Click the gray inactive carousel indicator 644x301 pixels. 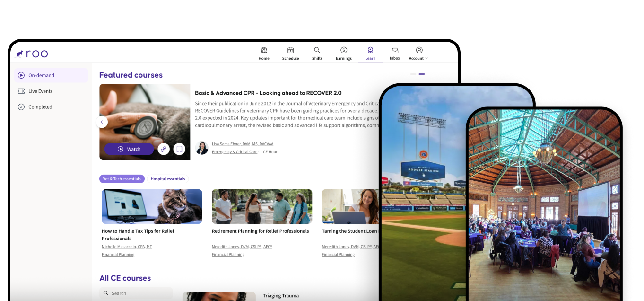click(x=413, y=74)
